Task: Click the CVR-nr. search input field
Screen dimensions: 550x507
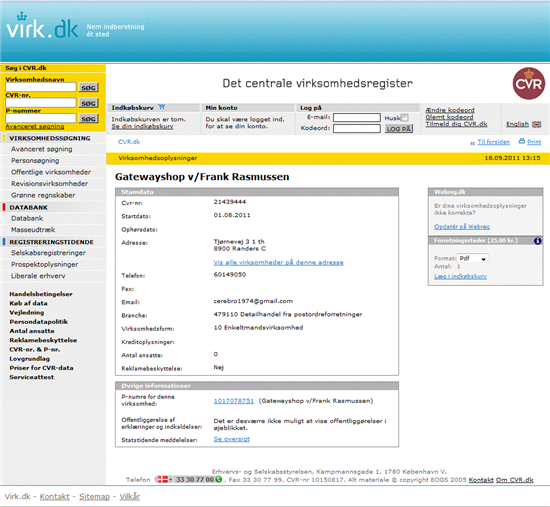Action: coord(41,103)
